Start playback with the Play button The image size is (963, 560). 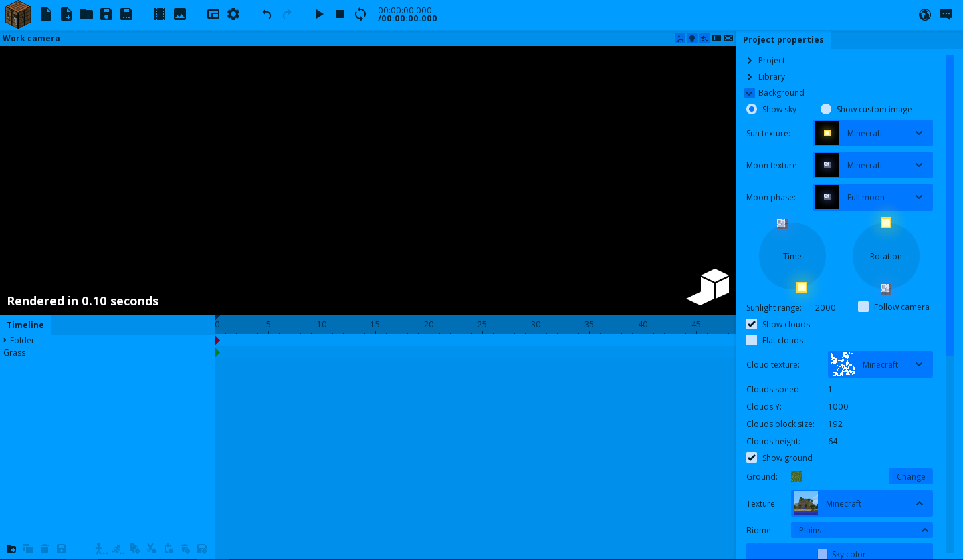point(319,14)
